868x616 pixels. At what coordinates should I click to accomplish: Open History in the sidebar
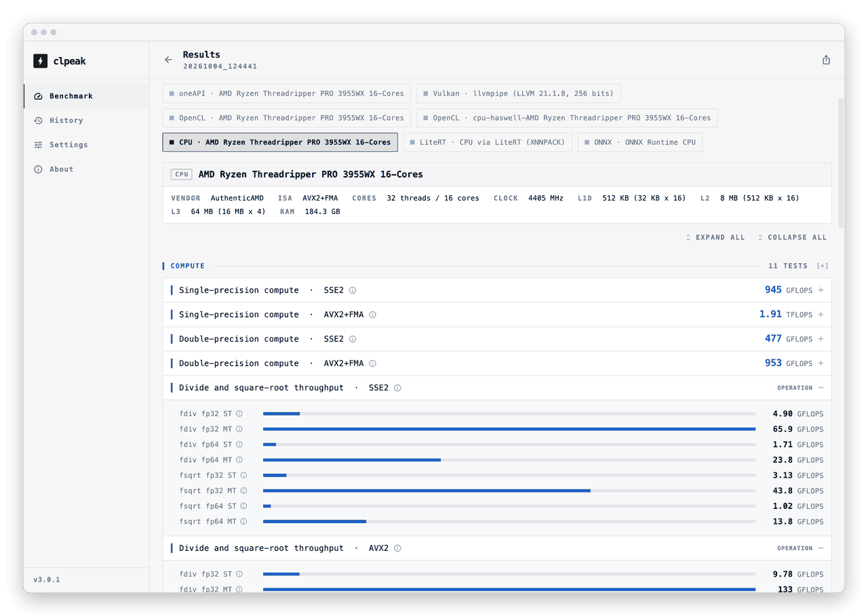86,121
